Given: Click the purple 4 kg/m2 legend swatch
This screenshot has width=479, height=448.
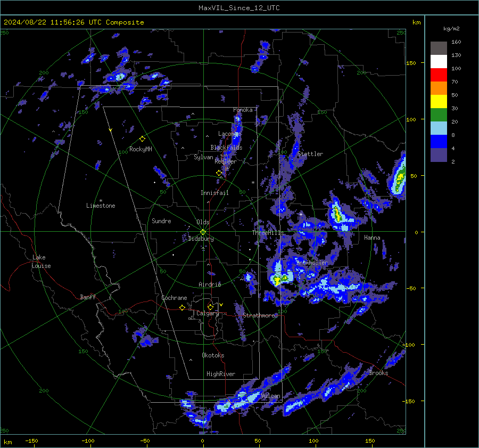Looking at the screenshot, I should click(x=439, y=155).
